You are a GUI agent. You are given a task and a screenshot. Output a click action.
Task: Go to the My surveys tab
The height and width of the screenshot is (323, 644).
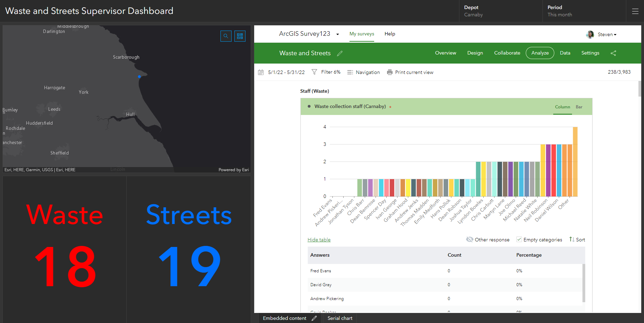click(362, 34)
